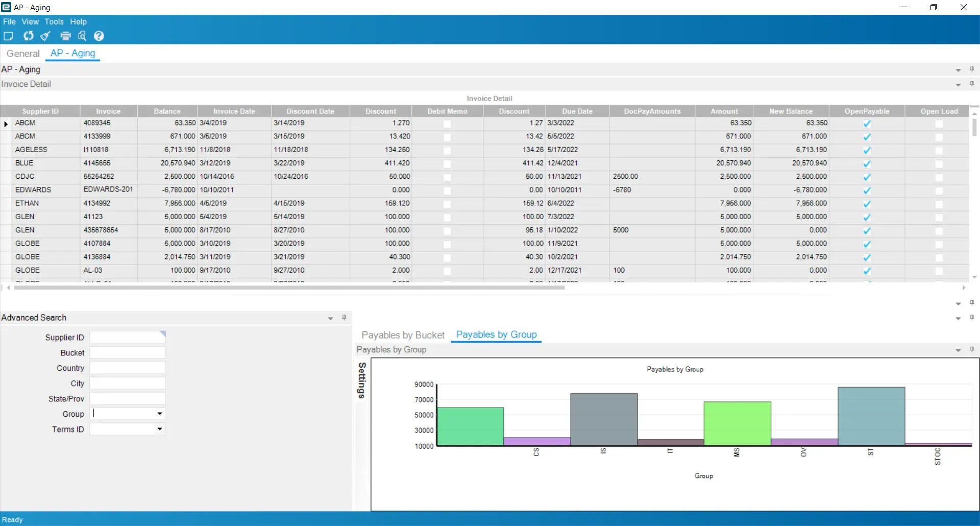The image size is (980, 526).
Task: Toggle Debit Memo checkbox for EDWARDS row
Action: (447, 190)
